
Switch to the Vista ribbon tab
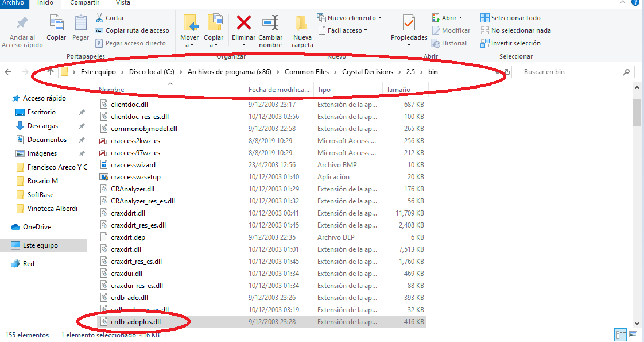click(x=123, y=3)
